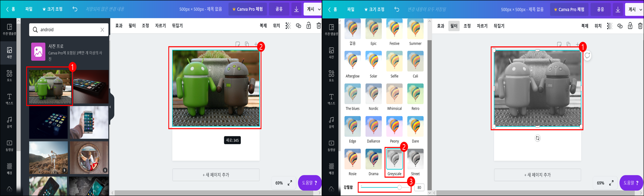Image resolution: width=644 pixels, height=196 pixels.
Task: Click 도움말 button in right window
Action: coord(631,183)
